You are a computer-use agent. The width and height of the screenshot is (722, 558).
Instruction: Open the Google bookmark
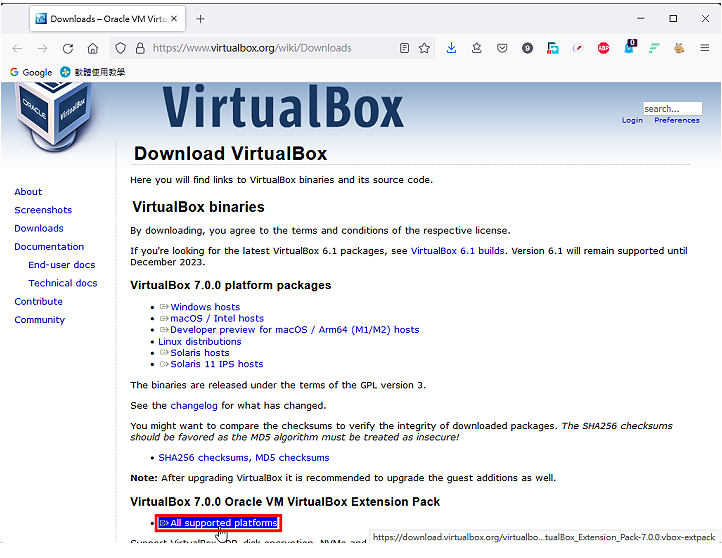tap(31, 72)
